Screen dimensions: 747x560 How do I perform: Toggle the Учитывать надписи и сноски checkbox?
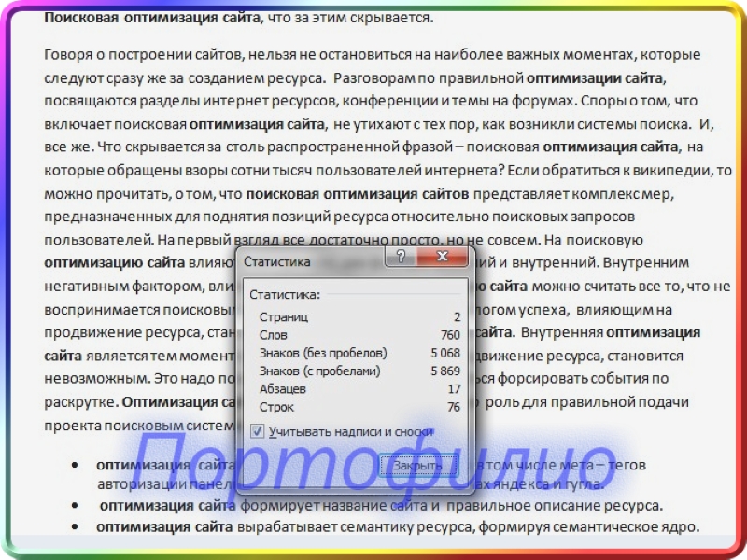tap(258, 431)
